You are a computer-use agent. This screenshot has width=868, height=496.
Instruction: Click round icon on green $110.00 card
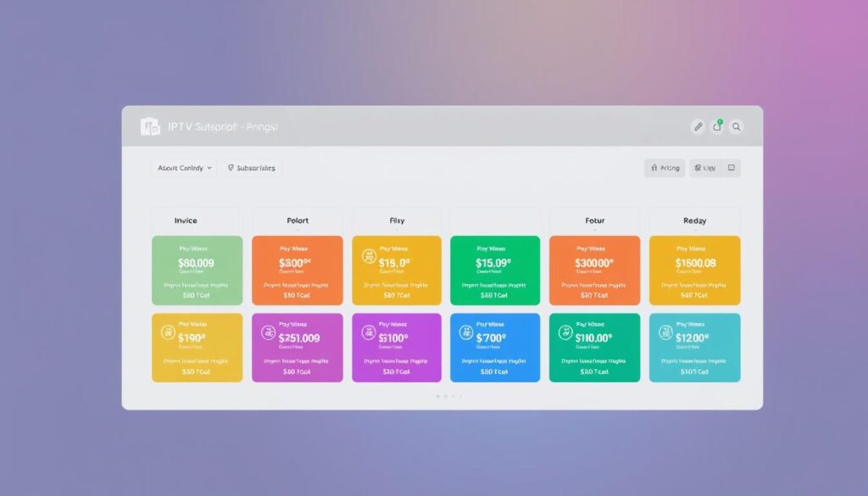[x=566, y=334]
